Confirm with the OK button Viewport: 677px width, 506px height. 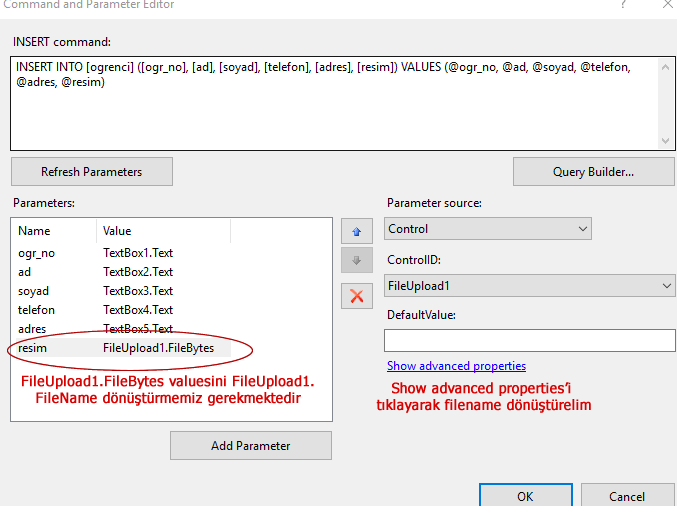pyautogui.click(x=525, y=496)
